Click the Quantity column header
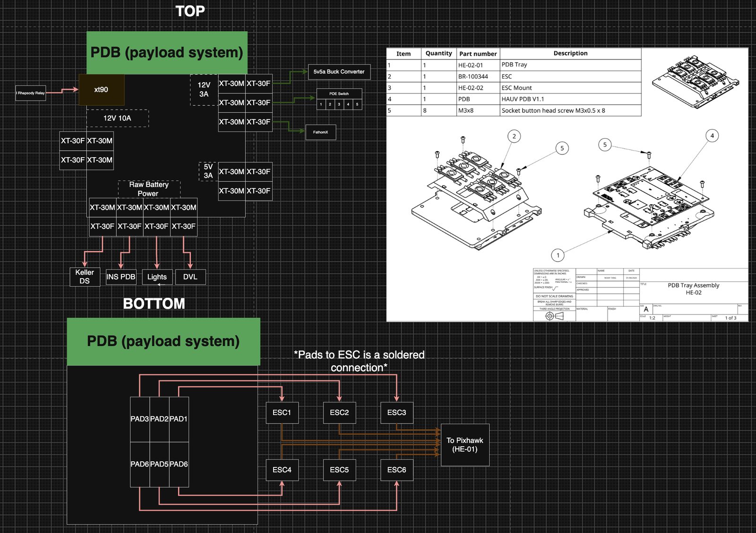 click(438, 54)
